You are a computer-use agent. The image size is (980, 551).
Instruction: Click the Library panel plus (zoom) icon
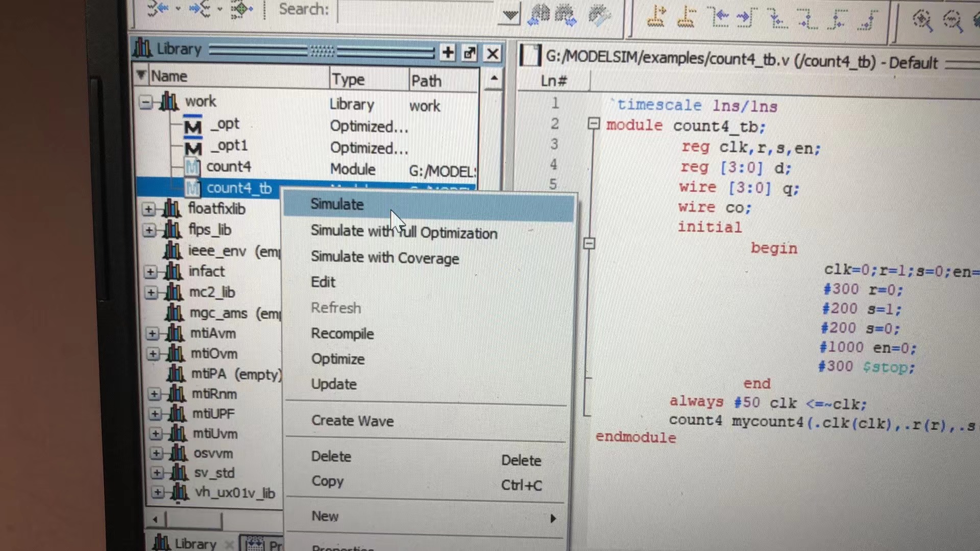(x=448, y=53)
